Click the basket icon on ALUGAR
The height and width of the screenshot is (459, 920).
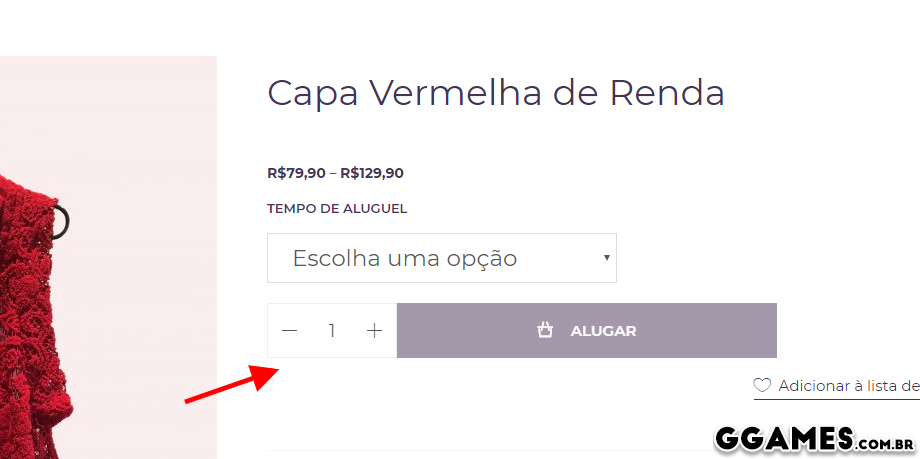pyautogui.click(x=545, y=330)
